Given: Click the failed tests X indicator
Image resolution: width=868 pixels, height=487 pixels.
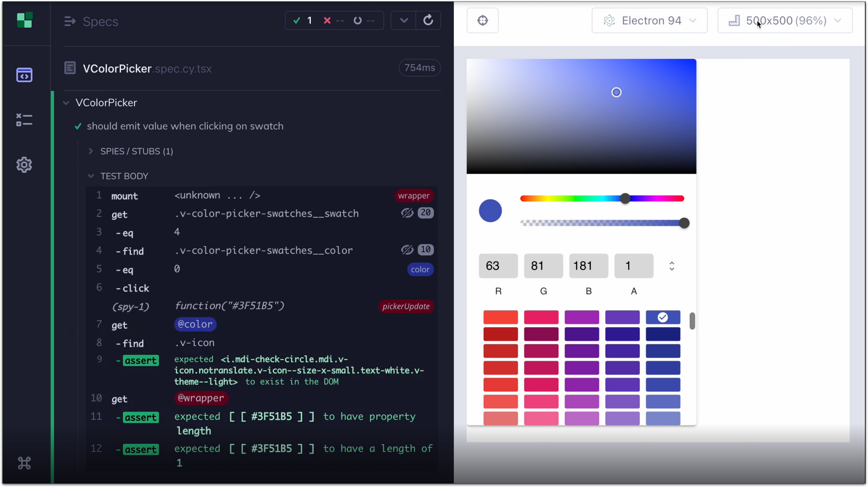Looking at the screenshot, I should click(x=328, y=20).
